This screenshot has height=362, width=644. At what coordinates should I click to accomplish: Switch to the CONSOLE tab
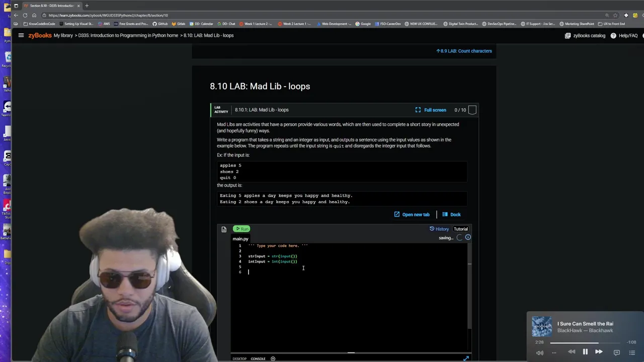click(258, 358)
